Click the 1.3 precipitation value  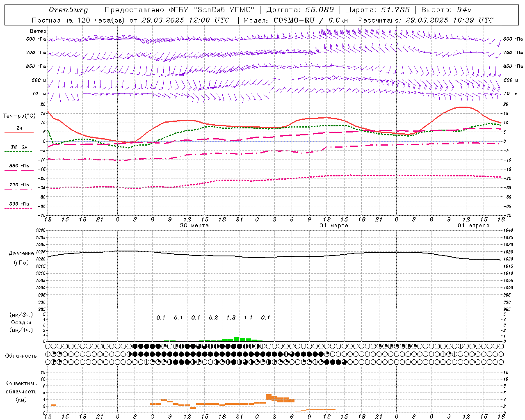(231, 317)
